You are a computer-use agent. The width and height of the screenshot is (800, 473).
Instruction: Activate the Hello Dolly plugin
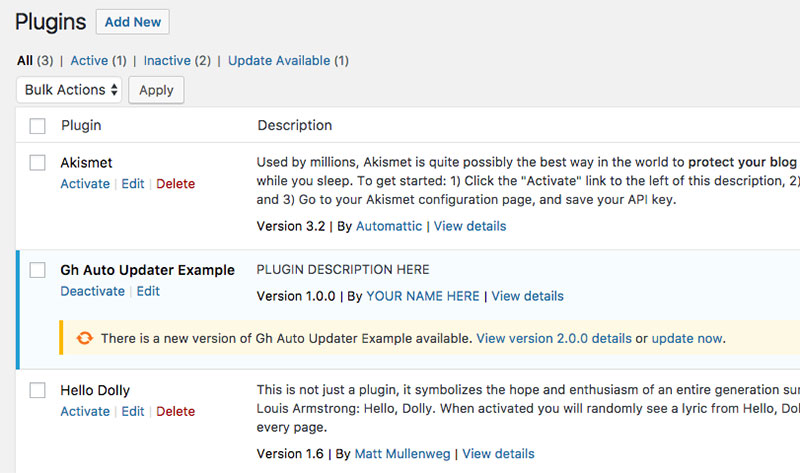[x=85, y=411]
